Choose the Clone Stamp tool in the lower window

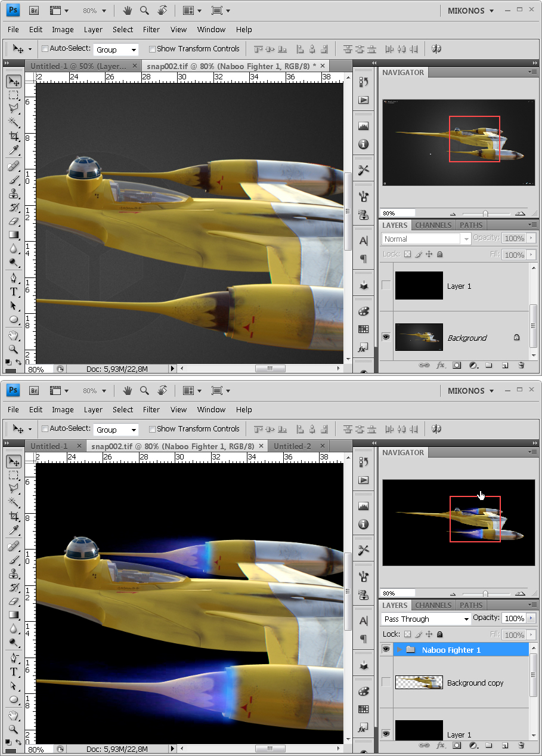(14, 574)
